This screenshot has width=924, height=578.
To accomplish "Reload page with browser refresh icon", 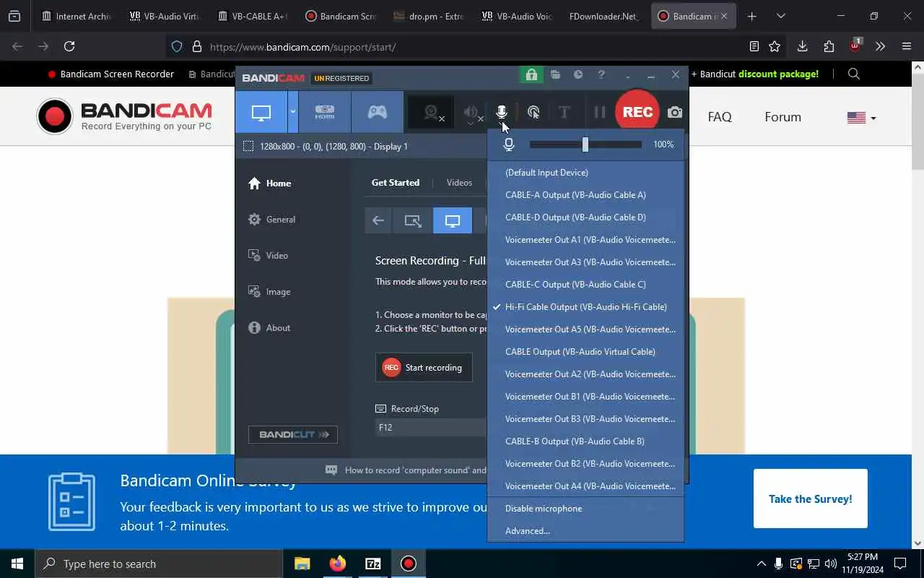I will coord(69,46).
